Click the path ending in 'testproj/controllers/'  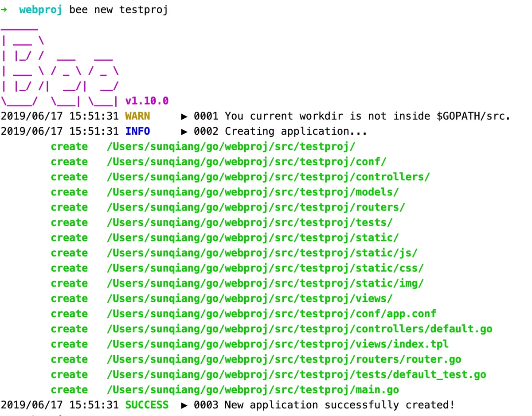click(268, 177)
